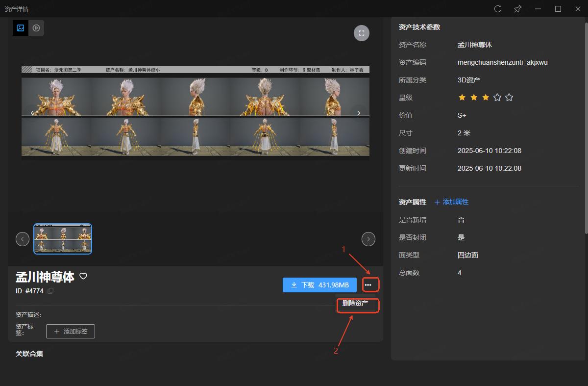Click 添加属性 to add an attribute
This screenshot has height=386, width=588.
click(x=451, y=202)
